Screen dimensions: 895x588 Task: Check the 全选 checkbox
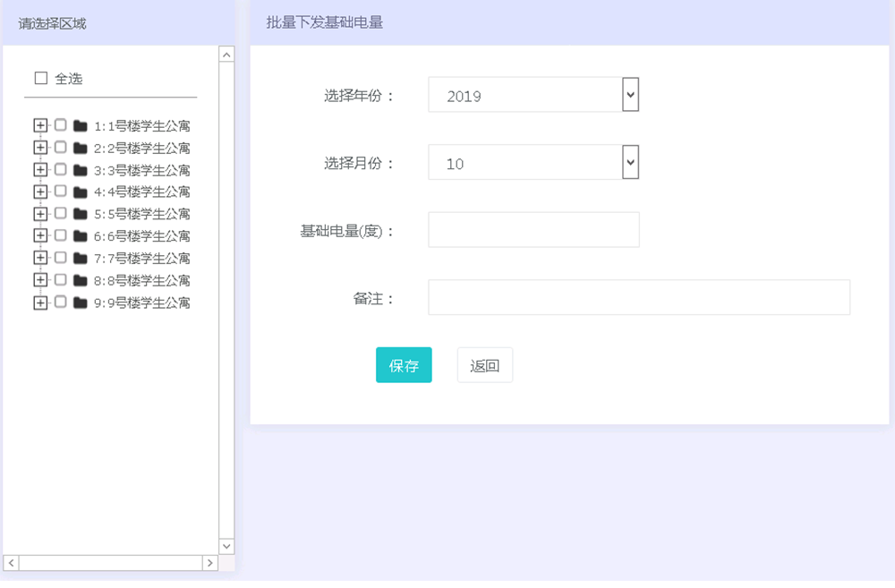[x=40, y=79]
